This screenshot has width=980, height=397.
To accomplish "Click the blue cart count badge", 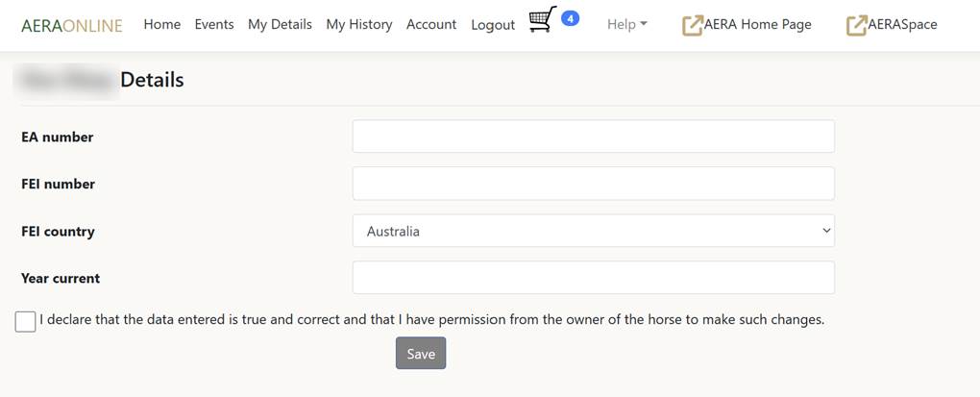I will (570, 18).
